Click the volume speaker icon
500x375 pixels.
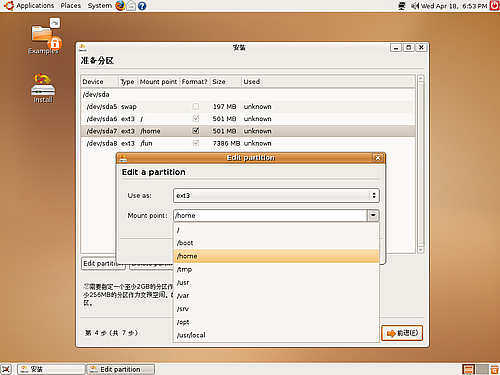pyautogui.click(x=415, y=6)
